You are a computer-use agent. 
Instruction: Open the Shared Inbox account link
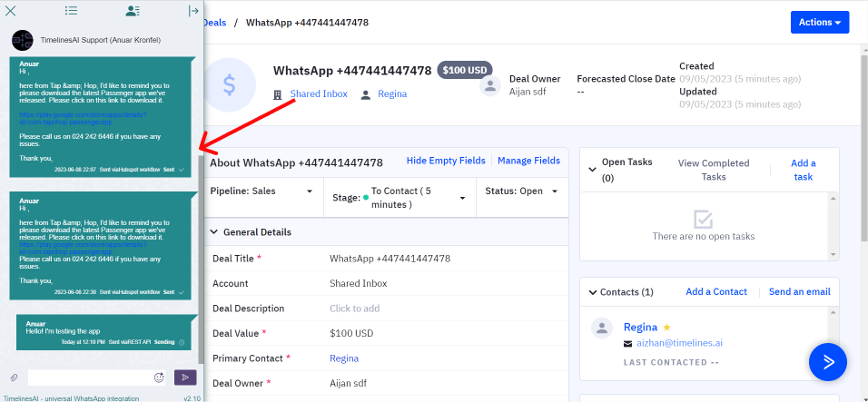319,94
